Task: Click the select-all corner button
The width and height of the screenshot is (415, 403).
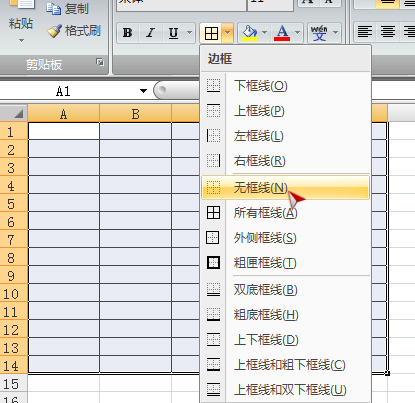Action: (14, 113)
